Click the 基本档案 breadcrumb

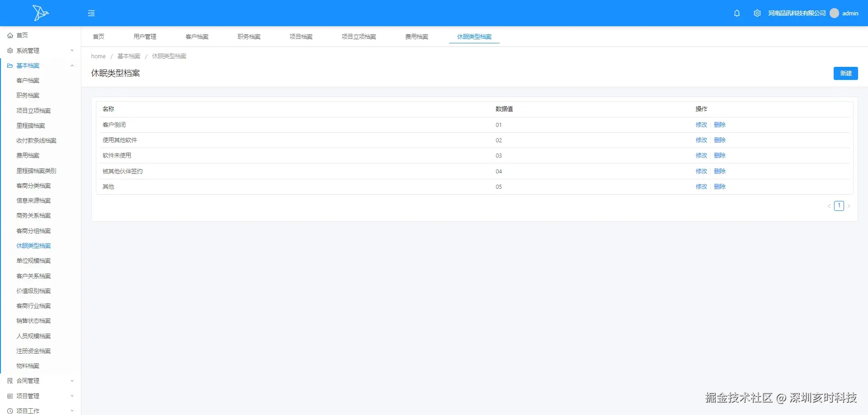click(129, 56)
